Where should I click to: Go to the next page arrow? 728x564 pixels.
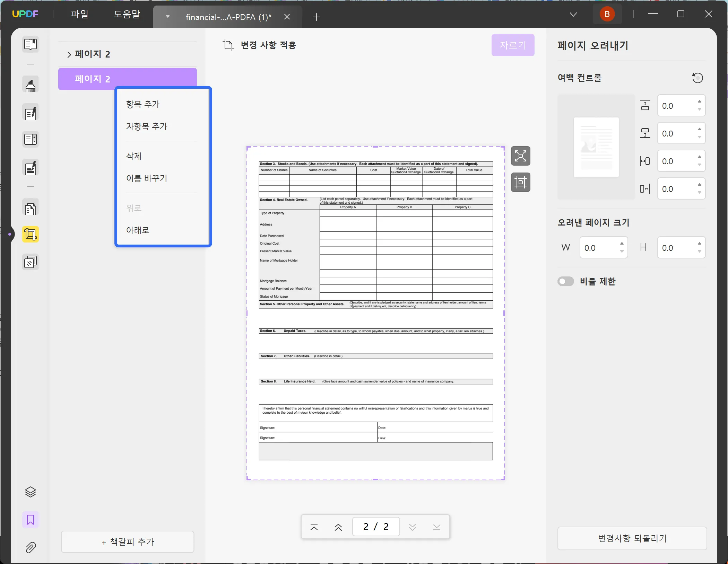coord(413,527)
